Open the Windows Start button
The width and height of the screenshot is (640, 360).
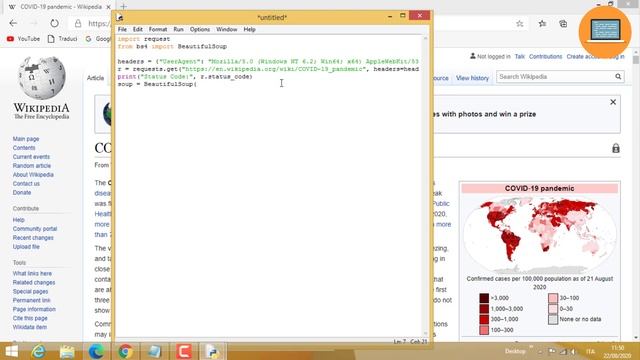11,351
